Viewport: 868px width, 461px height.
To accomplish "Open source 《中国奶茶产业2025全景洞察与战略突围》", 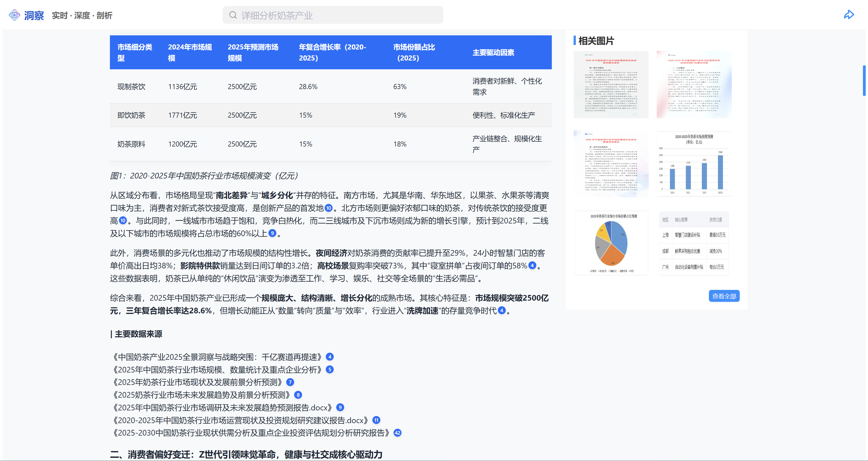I will click(217, 357).
